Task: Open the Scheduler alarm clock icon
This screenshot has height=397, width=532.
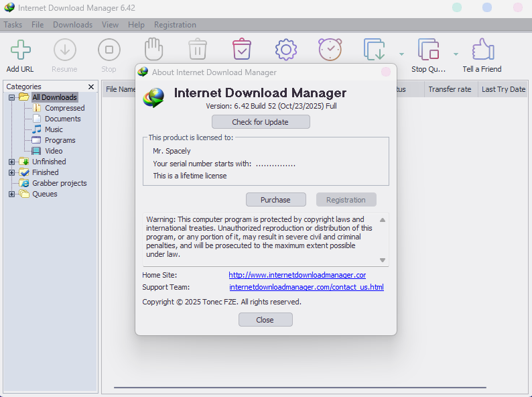Action: point(330,50)
